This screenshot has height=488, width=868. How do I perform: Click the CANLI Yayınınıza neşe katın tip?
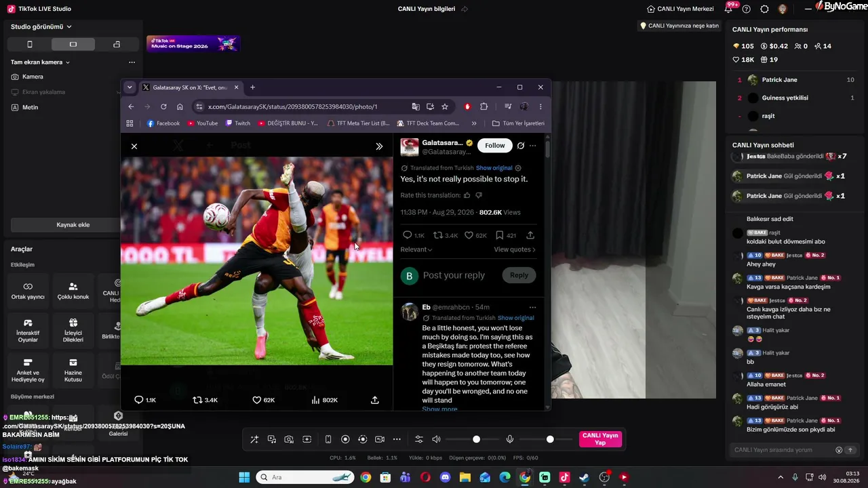(679, 26)
